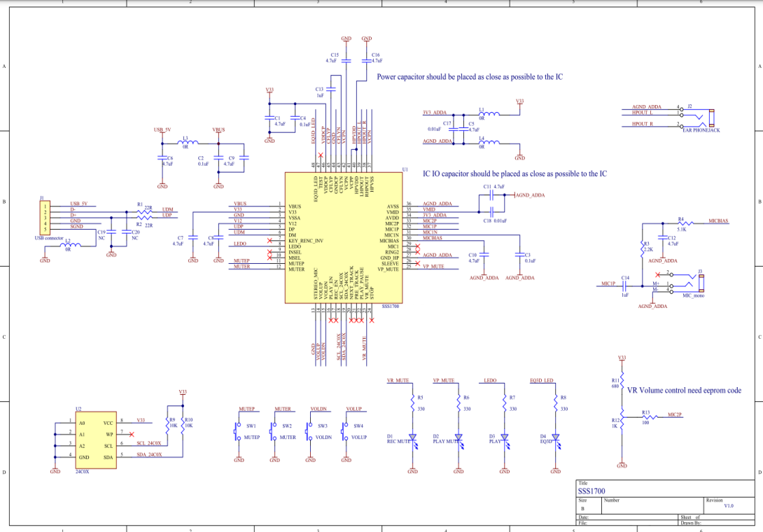This screenshot has width=763, height=532.
Task: Select capacitor C11 4.7uF symbol
Action: pos(492,195)
